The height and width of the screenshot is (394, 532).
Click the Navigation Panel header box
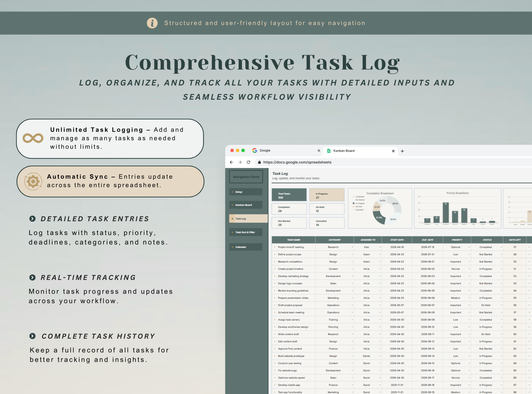246,177
